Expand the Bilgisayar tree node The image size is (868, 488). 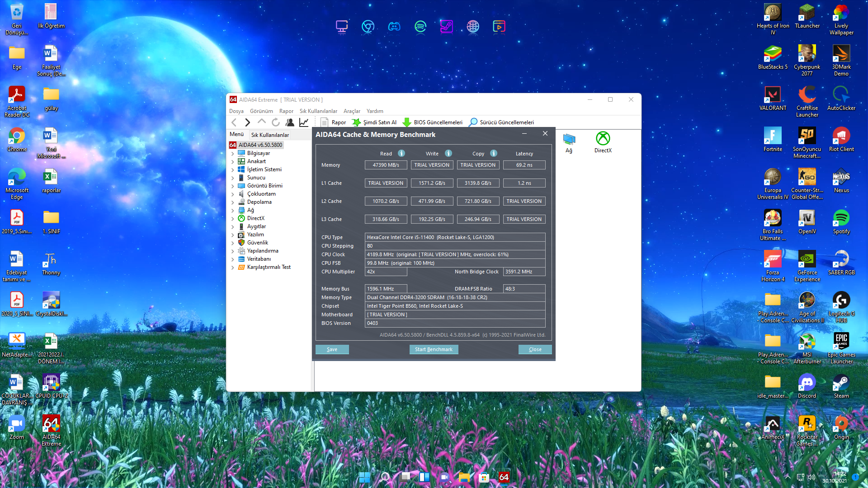point(233,153)
